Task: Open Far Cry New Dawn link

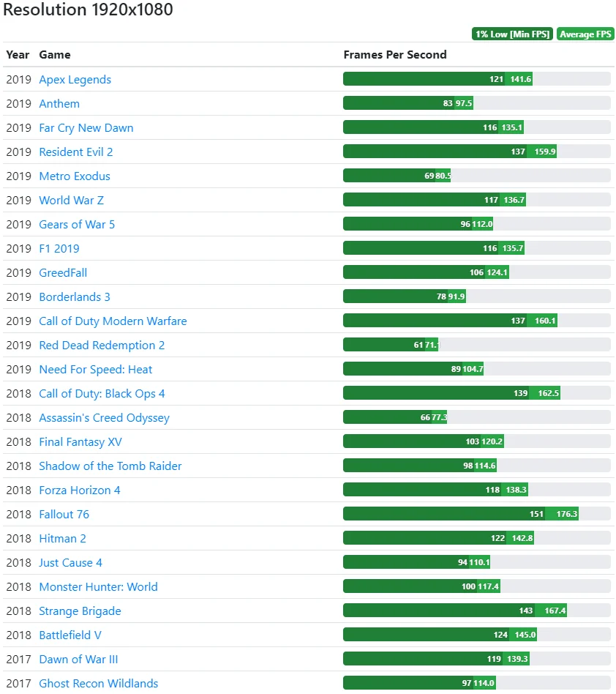Action: (x=86, y=127)
